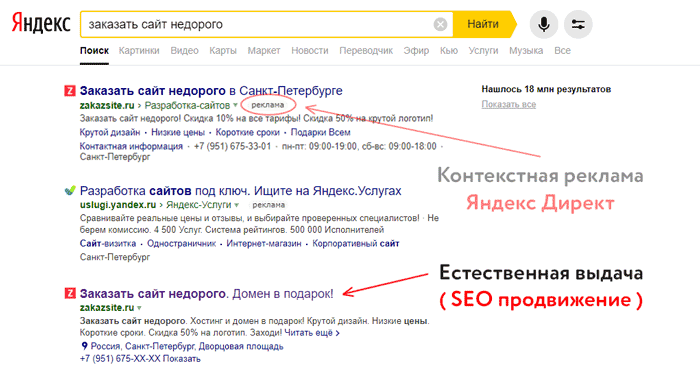Image resolution: width=700 pixels, height=386 pixels.
Task: Open the Подарки Всем sitelink
Action: click(321, 133)
